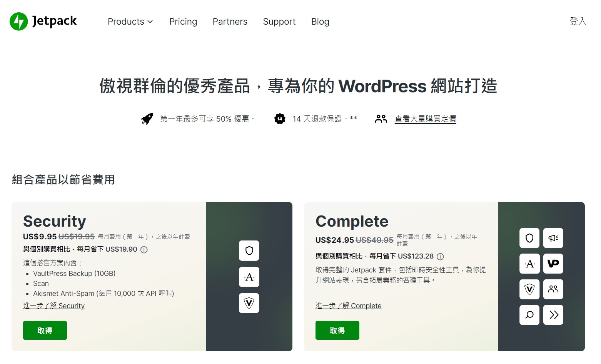Click the Boost double-chevron icon on Complete card
The height and width of the screenshot is (364, 601).
(x=553, y=315)
